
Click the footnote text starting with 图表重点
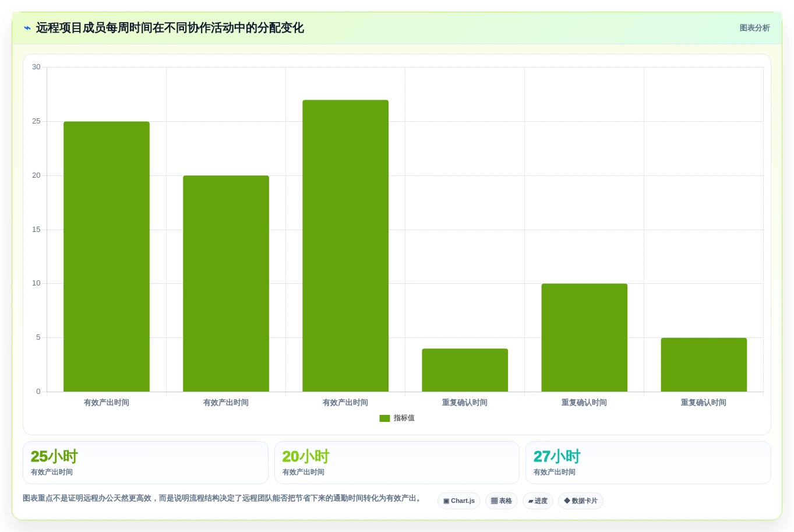pyautogui.click(x=223, y=498)
